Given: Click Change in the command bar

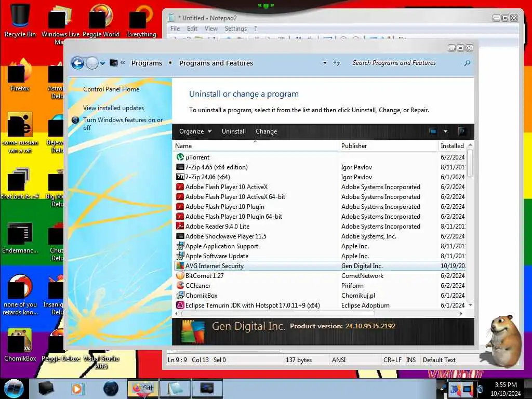Looking at the screenshot, I should [266, 131].
